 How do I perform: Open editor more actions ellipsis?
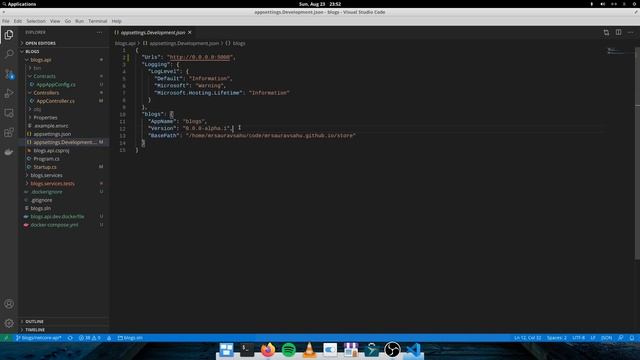click(631, 32)
